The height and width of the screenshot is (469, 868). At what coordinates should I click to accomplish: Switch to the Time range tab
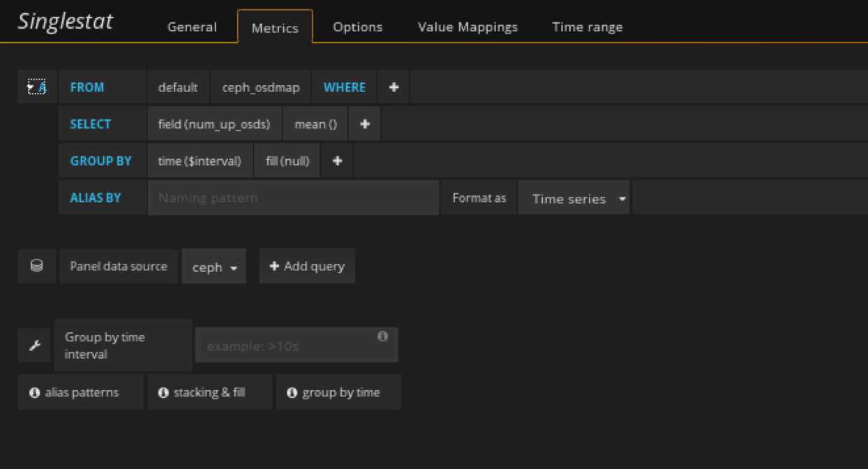coord(587,27)
